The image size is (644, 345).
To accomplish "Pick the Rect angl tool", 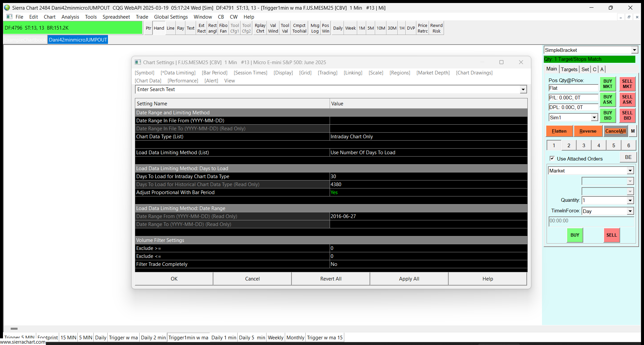I will (x=212, y=28).
